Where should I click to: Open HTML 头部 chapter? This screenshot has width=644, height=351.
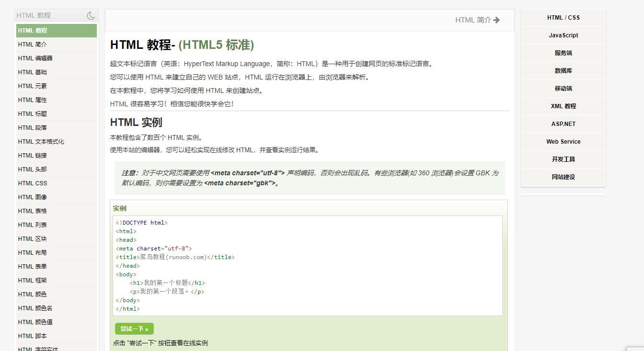click(x=57, y=170)
